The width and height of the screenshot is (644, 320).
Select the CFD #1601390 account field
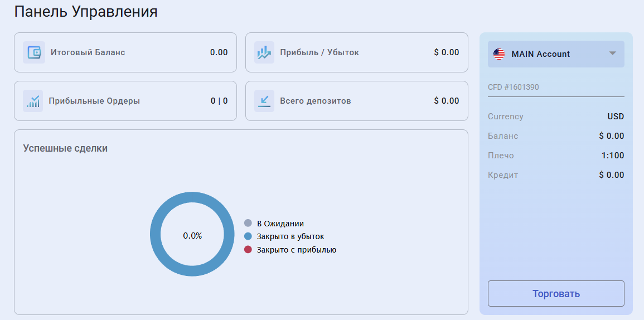555,87
